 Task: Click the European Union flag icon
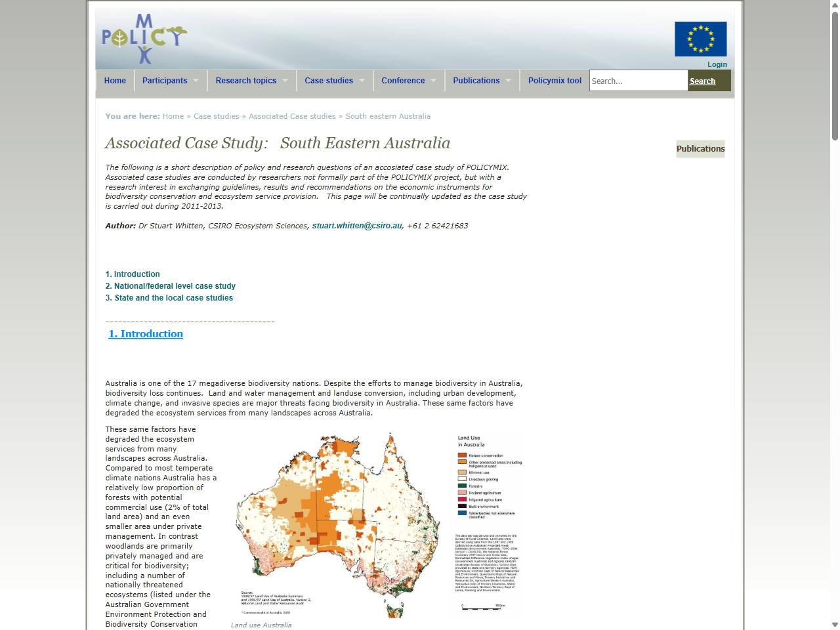(x=700, y=39)
